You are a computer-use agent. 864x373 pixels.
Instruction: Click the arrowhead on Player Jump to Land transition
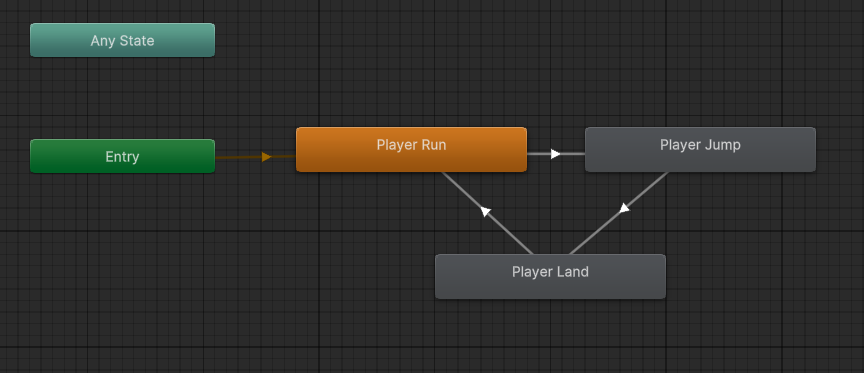pyautogui.click(x=624, y=208)
